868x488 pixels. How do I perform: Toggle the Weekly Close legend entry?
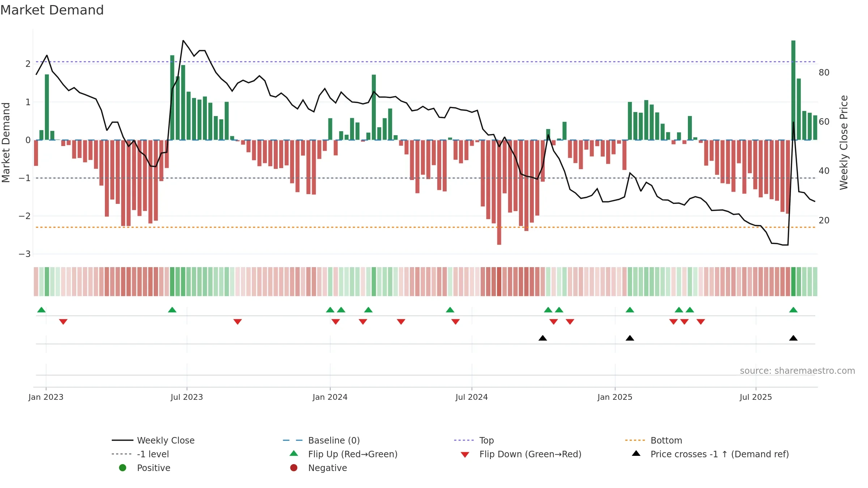click(153, 440)
